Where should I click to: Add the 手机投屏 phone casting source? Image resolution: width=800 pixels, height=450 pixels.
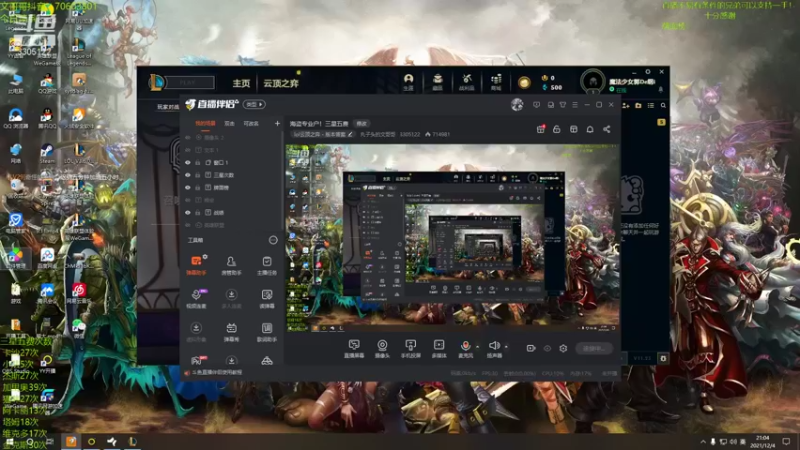pyautogui.click(x=410, y=348)
